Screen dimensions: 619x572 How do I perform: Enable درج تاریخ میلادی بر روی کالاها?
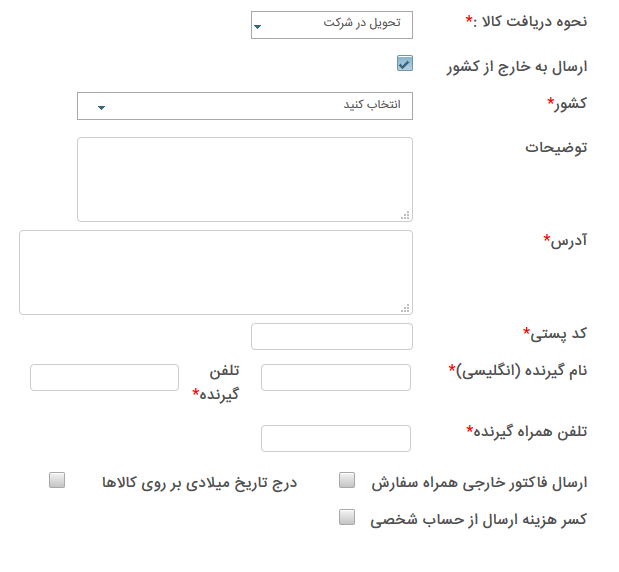(x=57, y=480)
